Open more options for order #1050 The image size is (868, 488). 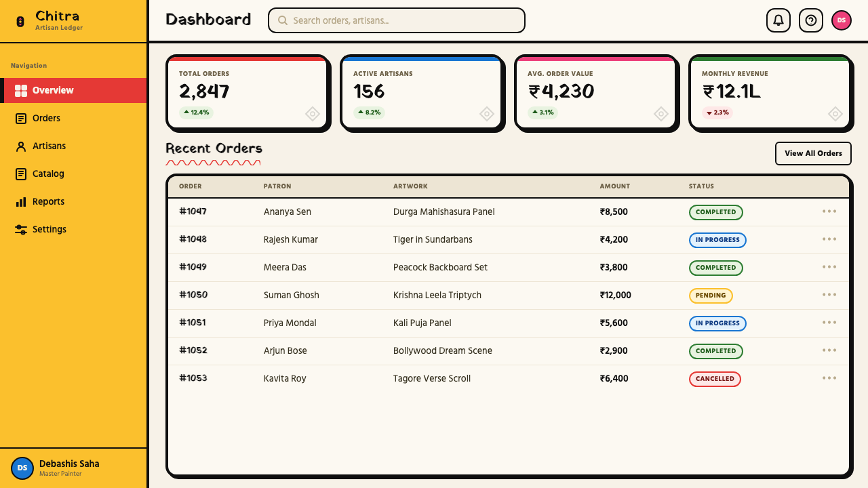coord(829,295)
